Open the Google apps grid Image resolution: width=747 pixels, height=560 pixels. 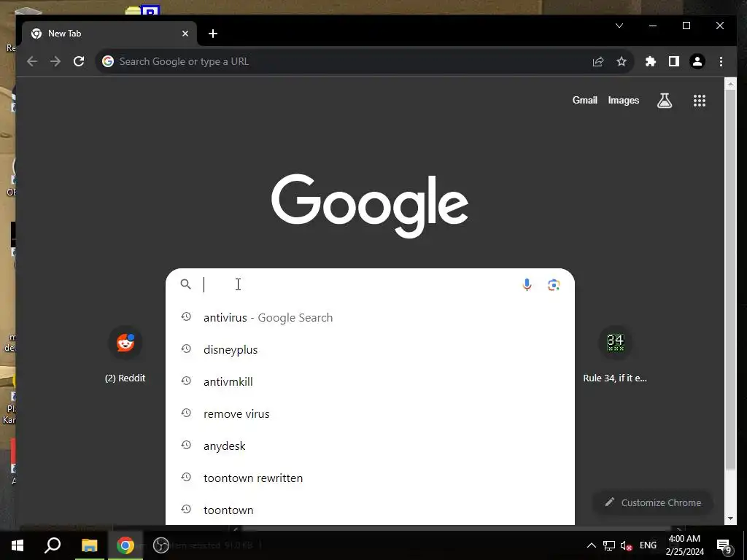coord(700,101)
